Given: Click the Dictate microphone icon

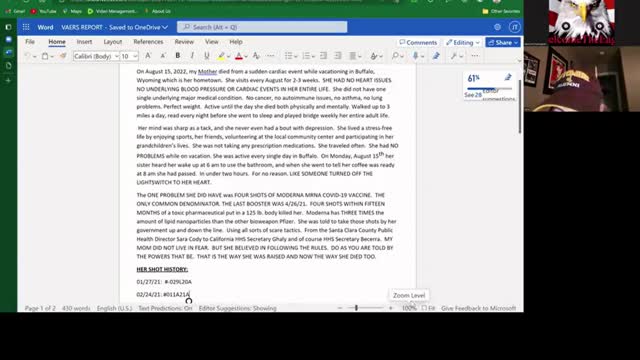Looking at the screenshot, I should [416, 56].
